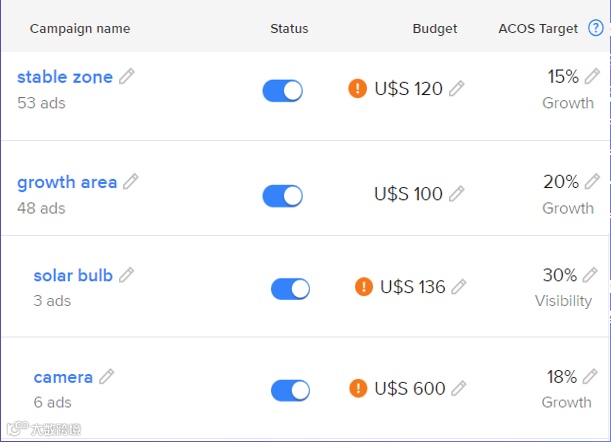Edit the stable zone campaign name
The width and height of the screenshot is (611, 442).
click(x=127, y=77)
